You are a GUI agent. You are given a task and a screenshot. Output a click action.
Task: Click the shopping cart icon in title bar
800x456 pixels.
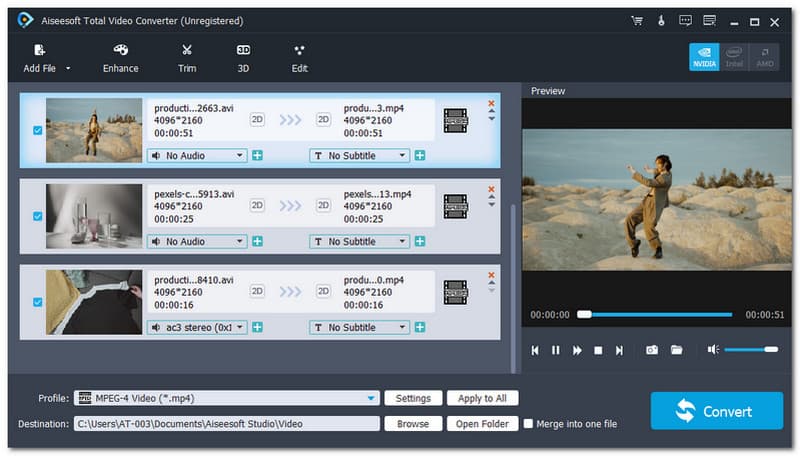pos(637,20)
